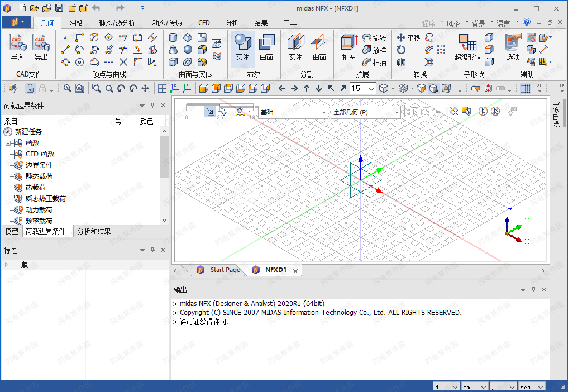Open the midas NFX application menu button
568x392 pixels.
16,22
